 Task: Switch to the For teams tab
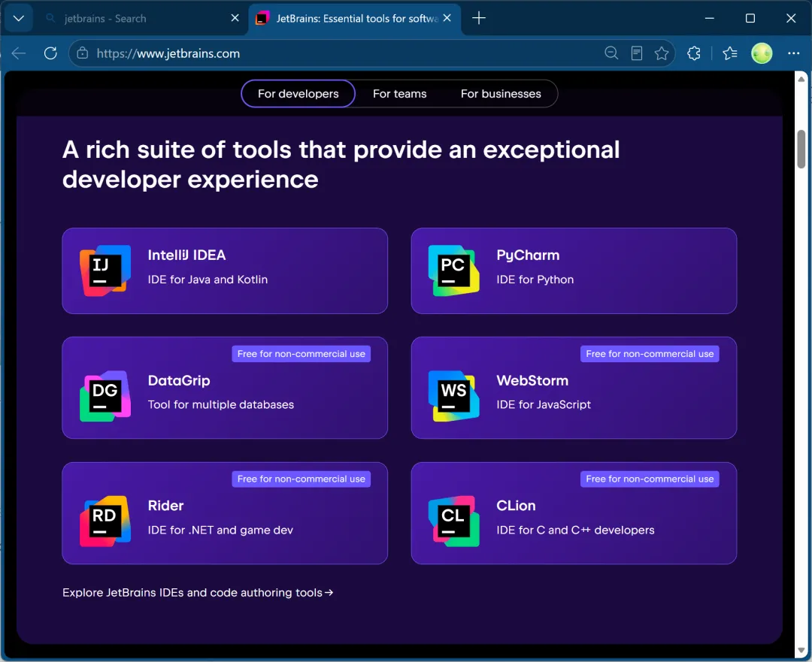tap(400, 94)
